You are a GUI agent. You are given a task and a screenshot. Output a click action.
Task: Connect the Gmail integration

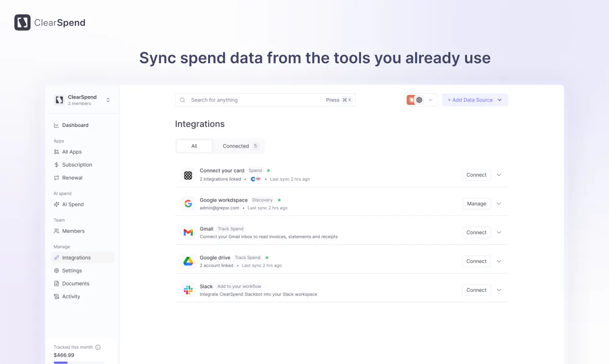coord(477,232)
